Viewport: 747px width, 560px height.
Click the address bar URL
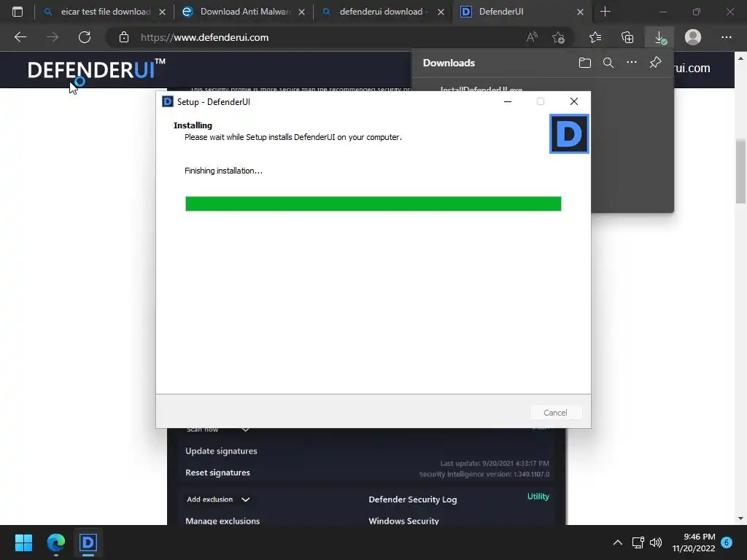coord(204,37)
